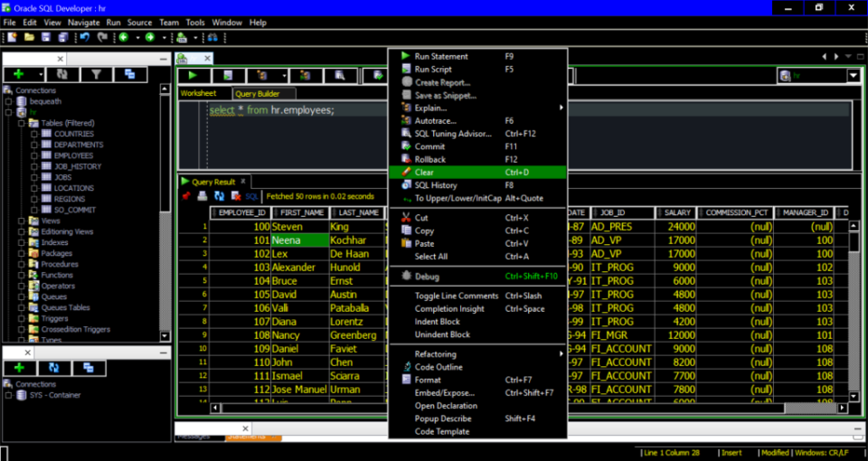
Task: Click the Save All toolbar icon
Action: click(63, 37)
